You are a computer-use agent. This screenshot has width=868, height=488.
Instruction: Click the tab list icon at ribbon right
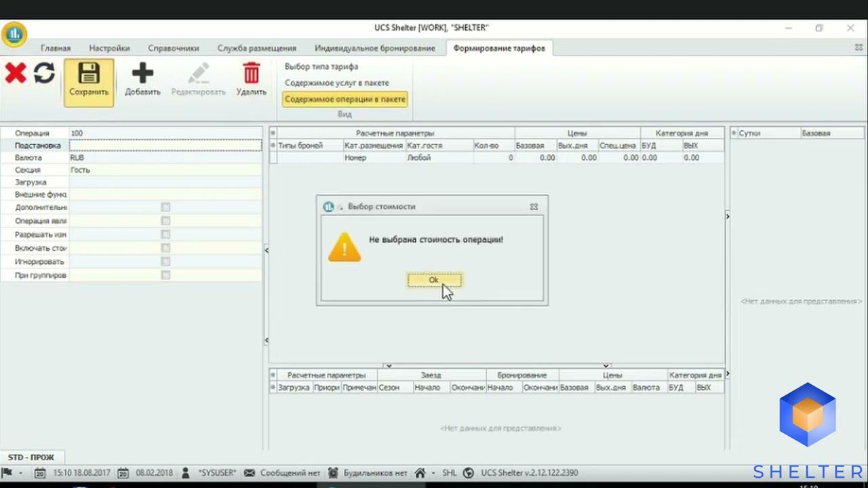pos(859,47)
